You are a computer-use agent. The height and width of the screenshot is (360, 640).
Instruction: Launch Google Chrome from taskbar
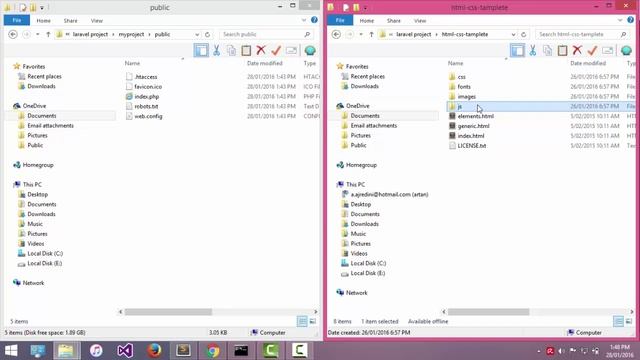213,351
